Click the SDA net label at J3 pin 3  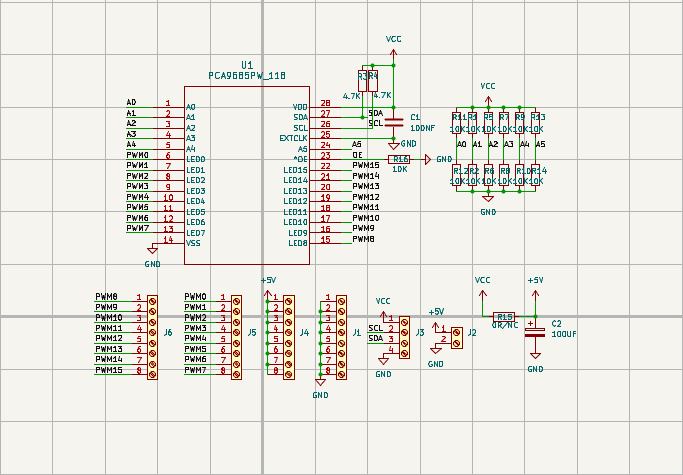(x=375, y=339)
